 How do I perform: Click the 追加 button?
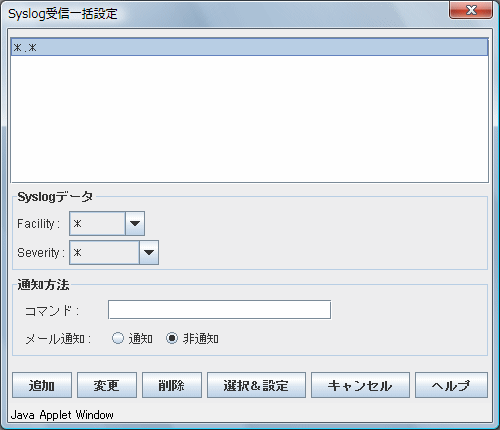coord(42,385)
